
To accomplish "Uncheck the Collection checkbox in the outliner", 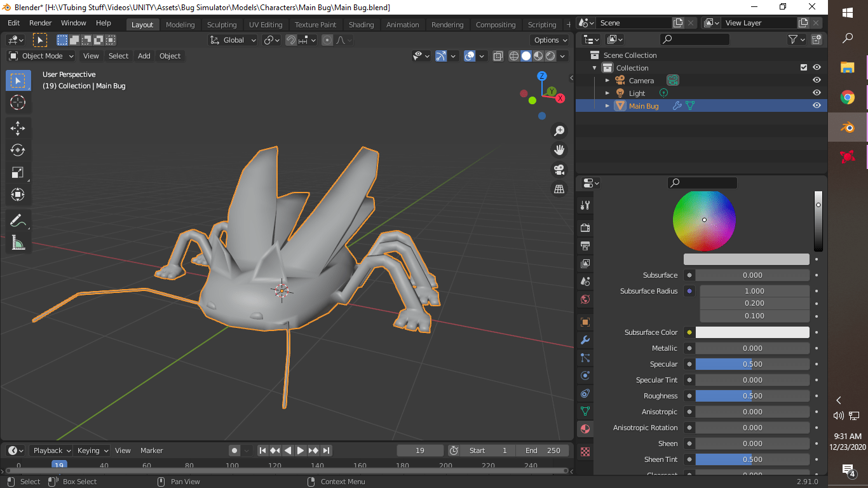I will tap(804, 67).
